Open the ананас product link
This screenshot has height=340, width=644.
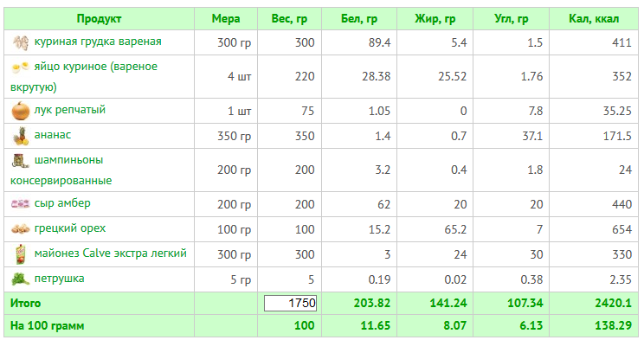53,135
